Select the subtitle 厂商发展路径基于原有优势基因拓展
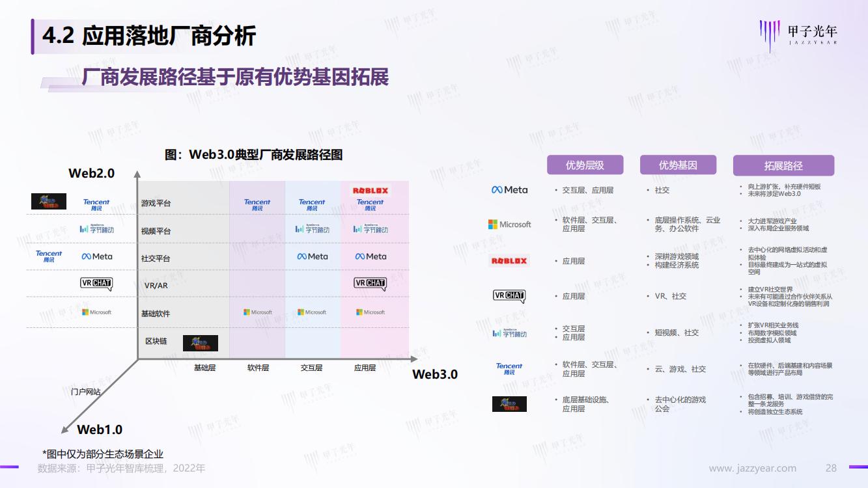This screenshot has height=488, width=868. (235, 77)
